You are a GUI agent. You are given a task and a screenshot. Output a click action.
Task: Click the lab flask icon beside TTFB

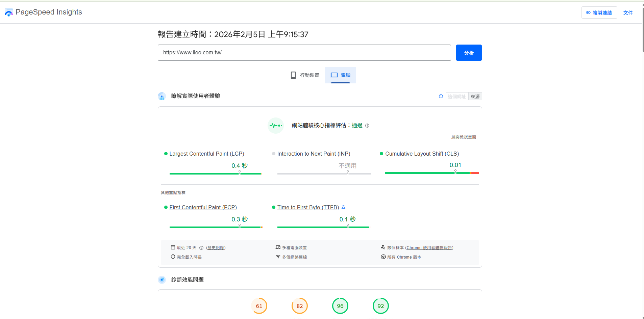click(x=344, y=207)
